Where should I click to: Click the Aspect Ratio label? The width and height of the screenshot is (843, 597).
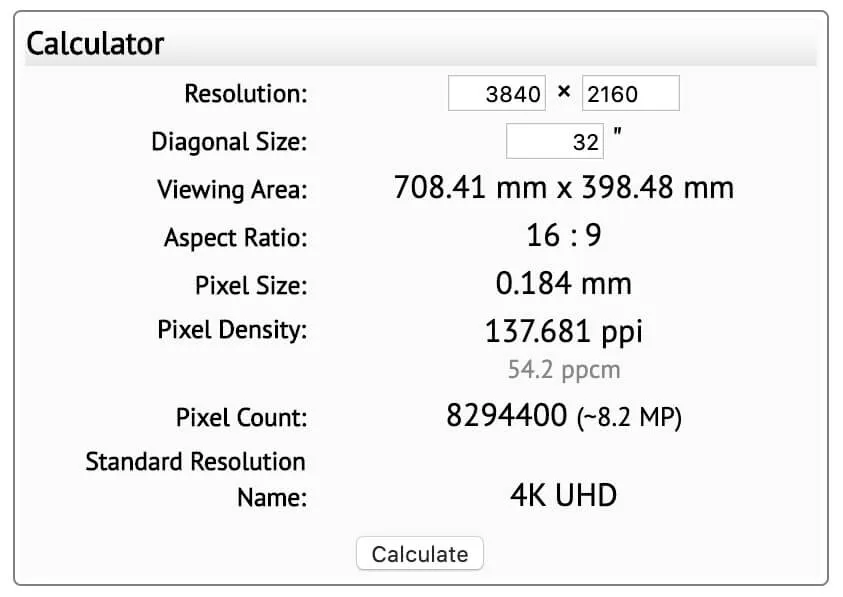pyautogui.click(x=235, y=238)
